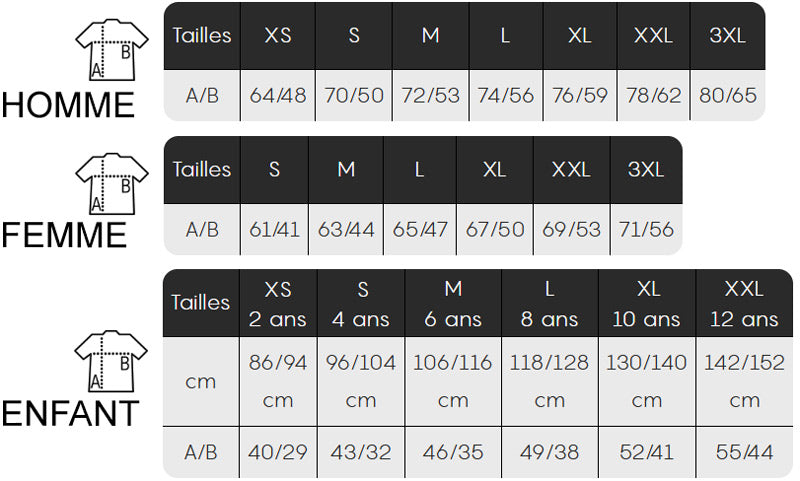This screenshot has width=800, height=481.
Task: Click the men's 74/56 measurement cell
Action: tap(505, 96)
